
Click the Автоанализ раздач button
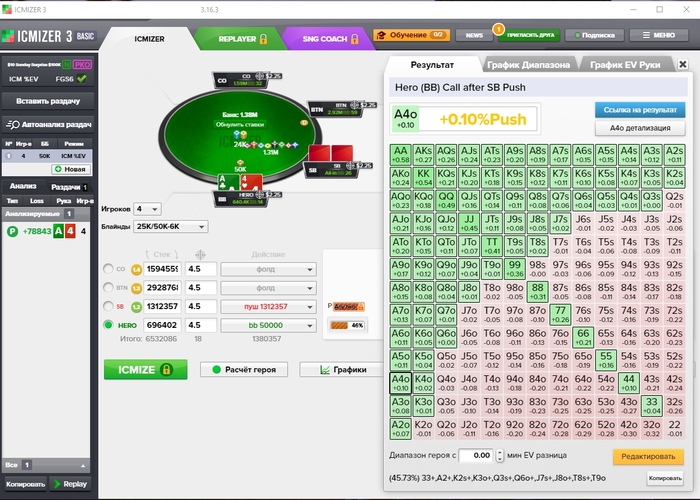48,125
